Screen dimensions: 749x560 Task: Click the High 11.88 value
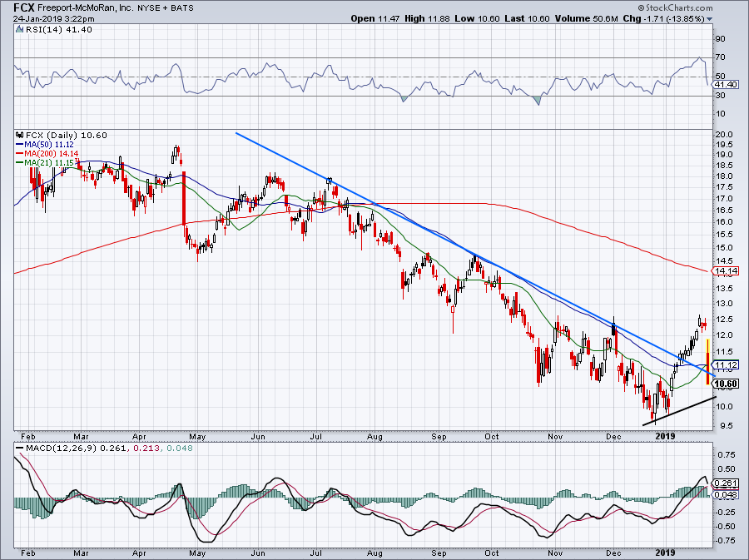(427, 18)
